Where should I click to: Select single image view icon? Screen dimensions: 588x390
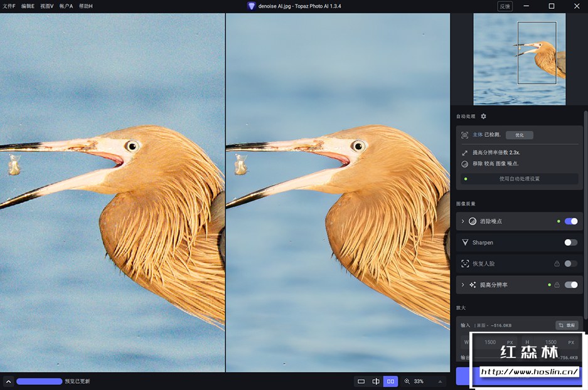(361, 381)
